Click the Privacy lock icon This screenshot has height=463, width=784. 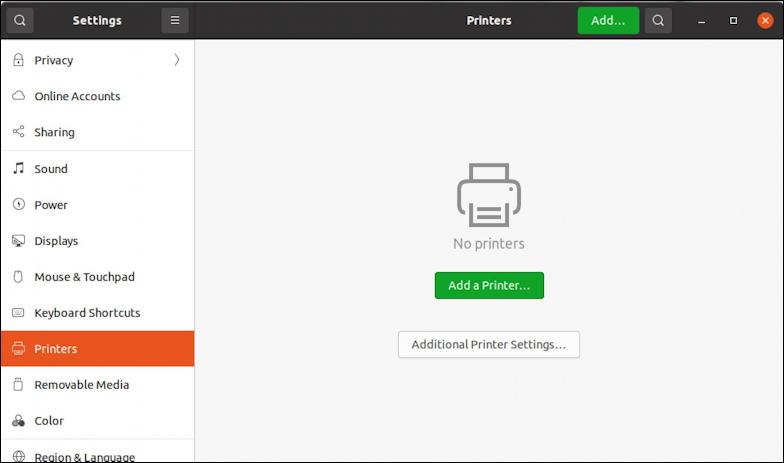pyautogui.click(x=18, y=60)
